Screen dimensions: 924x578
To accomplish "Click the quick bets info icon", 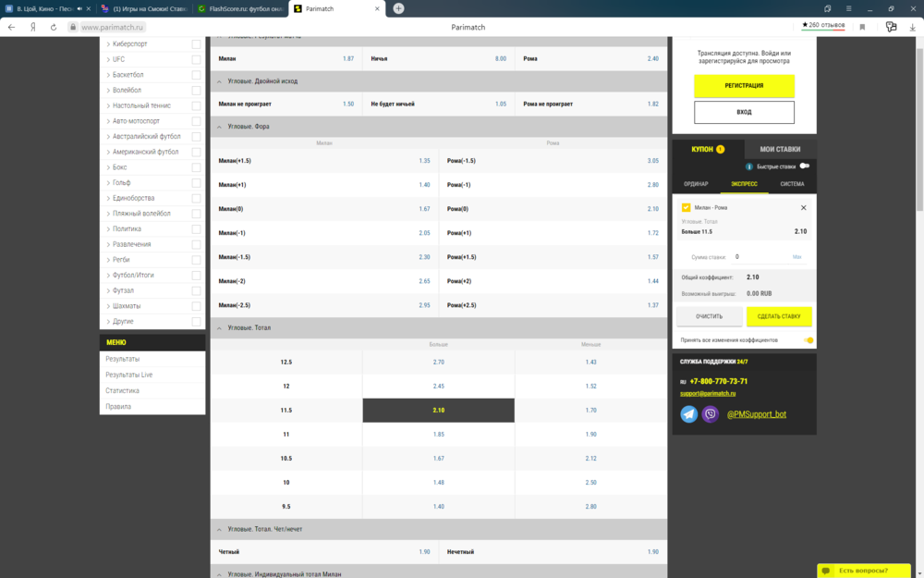I will (749, 166).
